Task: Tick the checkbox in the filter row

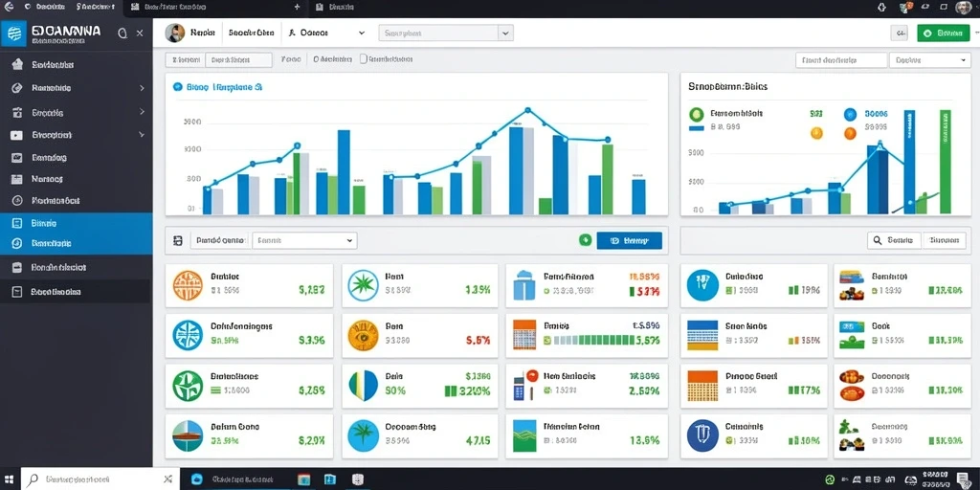Action: tap(363, 59)
